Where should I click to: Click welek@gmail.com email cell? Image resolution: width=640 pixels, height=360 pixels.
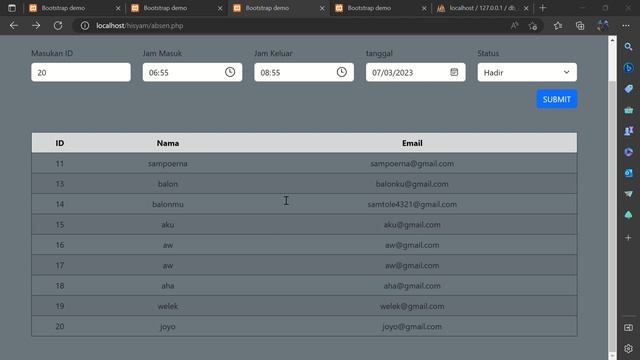tap(412, 306)
